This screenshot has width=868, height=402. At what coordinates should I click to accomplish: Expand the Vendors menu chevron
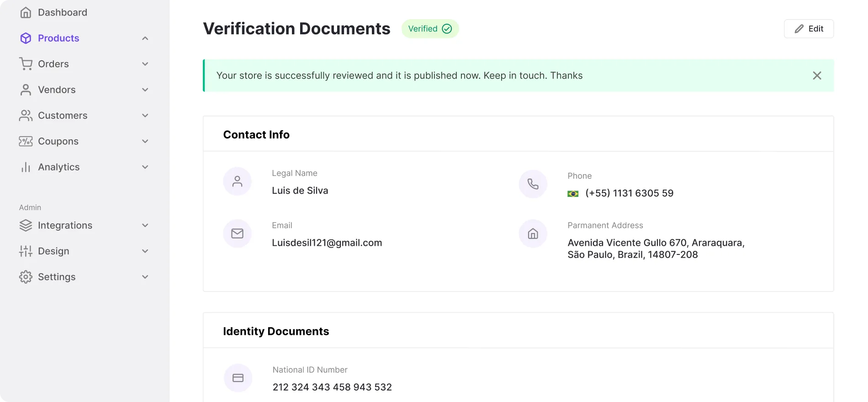point(145,90)
